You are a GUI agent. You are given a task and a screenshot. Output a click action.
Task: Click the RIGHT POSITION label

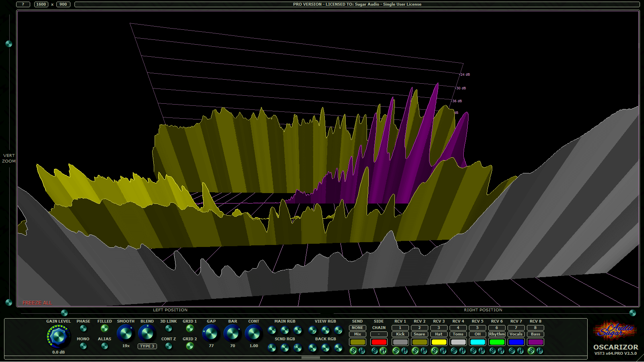[483, 310]
